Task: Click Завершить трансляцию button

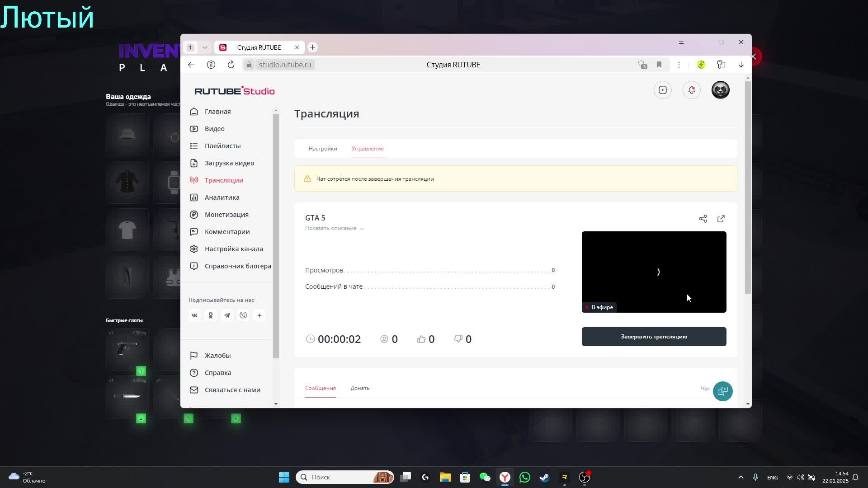Action: 654,337
